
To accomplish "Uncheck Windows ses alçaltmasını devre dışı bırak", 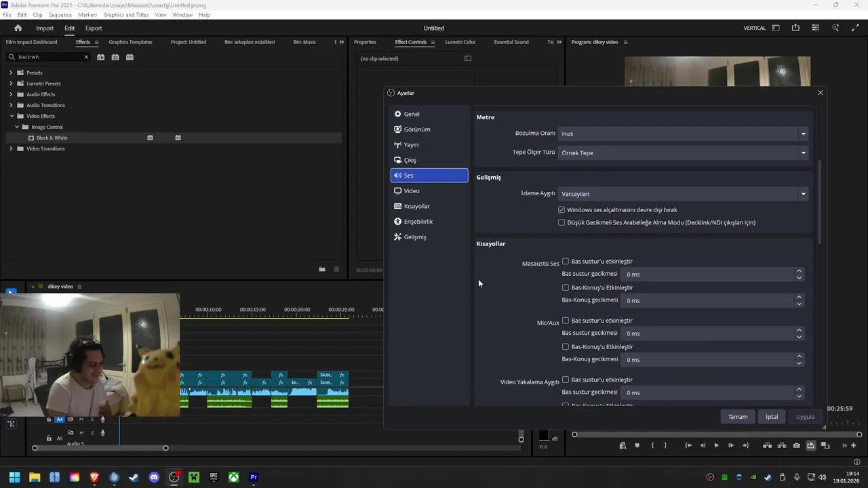I will coord(561,209).
